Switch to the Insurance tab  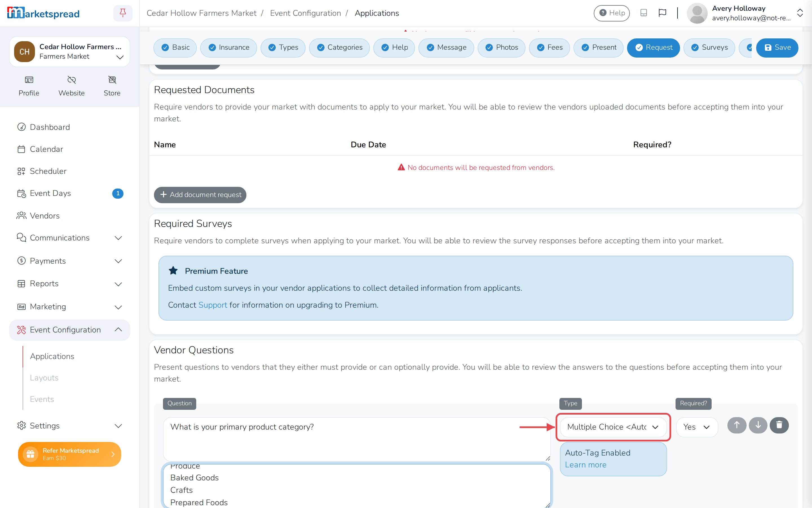tap(228, 47)
